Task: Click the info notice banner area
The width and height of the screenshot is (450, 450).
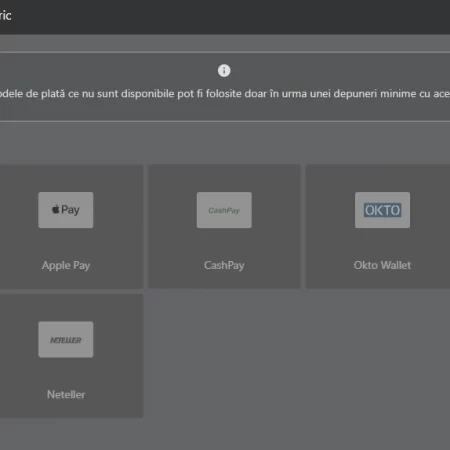Action: (x=225, y=87)
